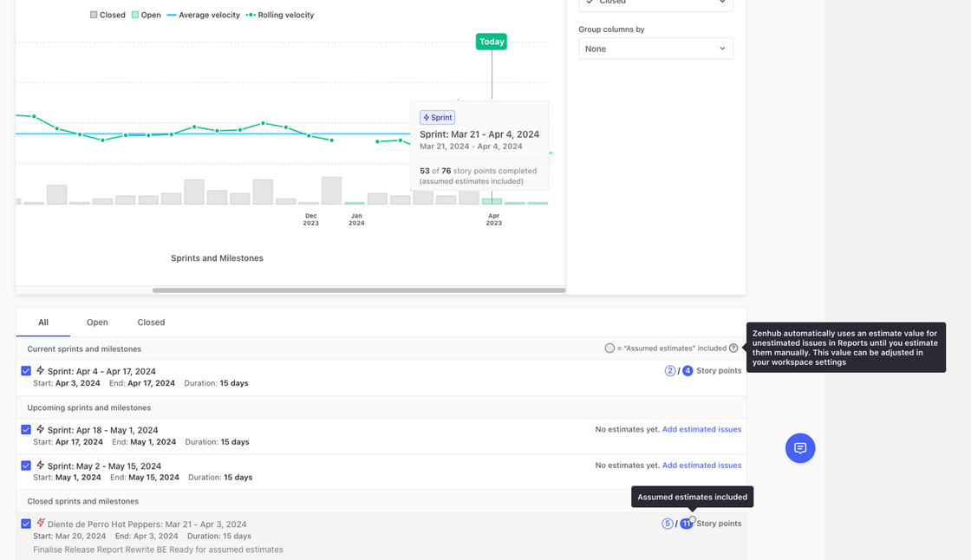Click lightning icon beside Sprint: Apr 18 - May 1
Screen dimensions: 971x560
pos(40,429)
